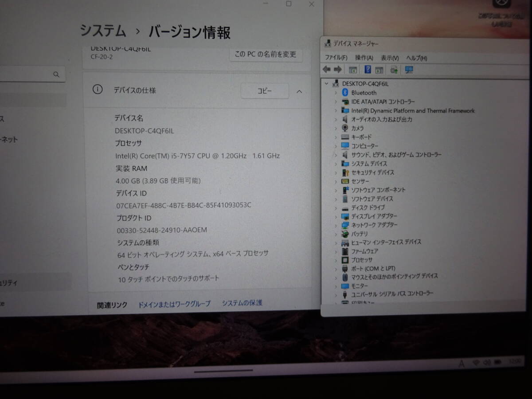This screenshot has width=532, height=399.
Task: Click the Intel(R) Core(TM) i5-7Y57 processor text
Action: [x=198, y=156]
